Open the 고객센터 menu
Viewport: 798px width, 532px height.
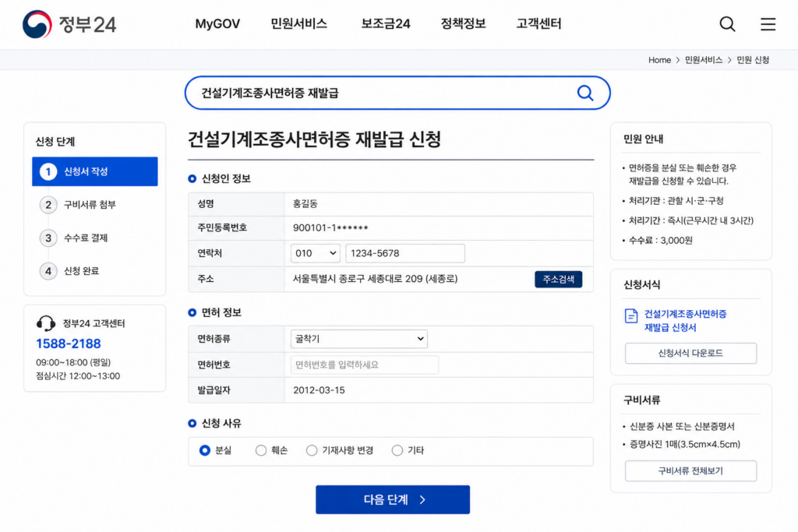[x=538, y=24]
